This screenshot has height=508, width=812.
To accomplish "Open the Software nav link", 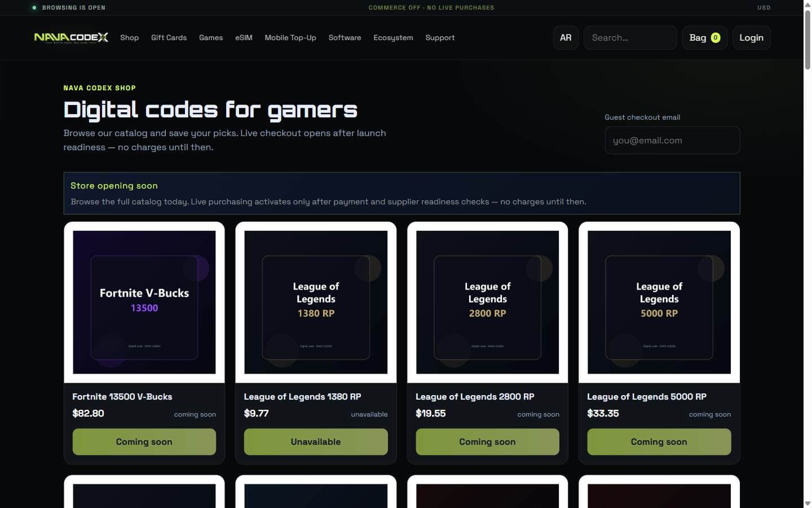I will click(x=345, y=38).
